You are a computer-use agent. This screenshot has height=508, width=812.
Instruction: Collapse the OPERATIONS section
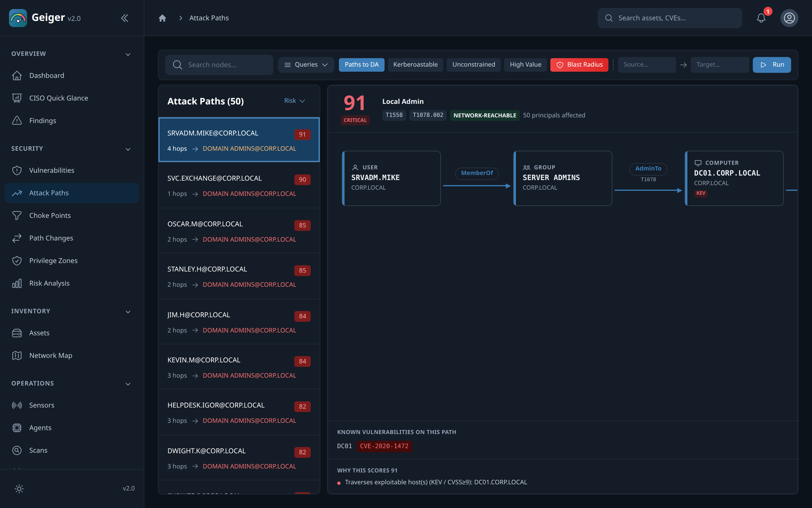coord(128,384)
